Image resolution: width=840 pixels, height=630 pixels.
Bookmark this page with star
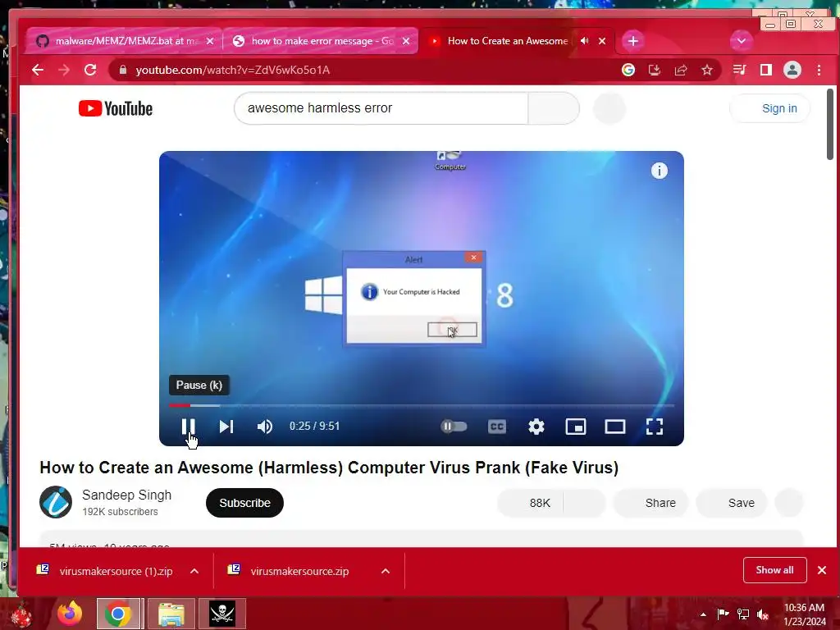(x=707, y=71)
